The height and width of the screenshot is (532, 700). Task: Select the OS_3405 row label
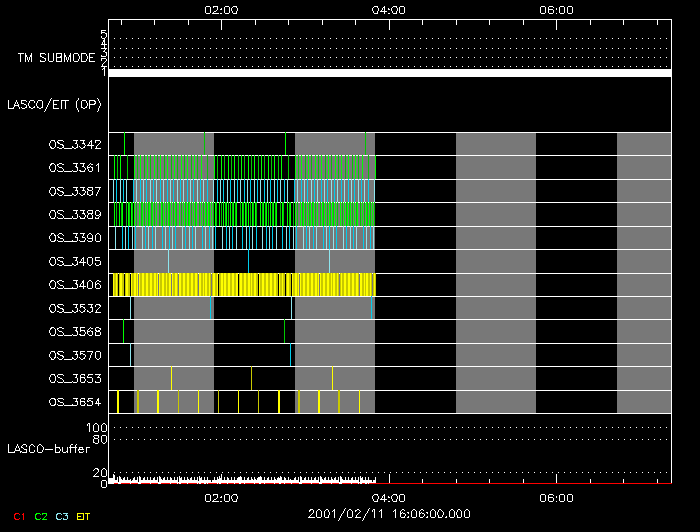coord(75,261)
